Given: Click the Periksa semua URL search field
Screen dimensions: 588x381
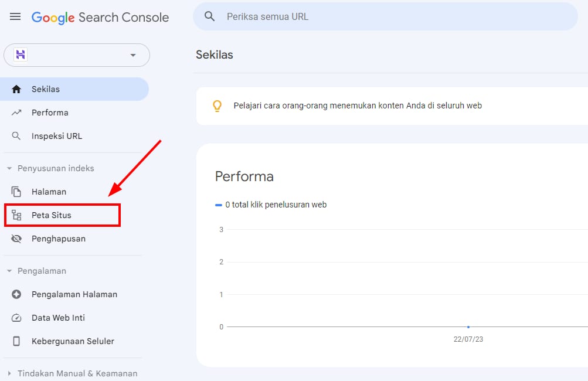Looking at the screenshot, I should click(x=393, y=16).
